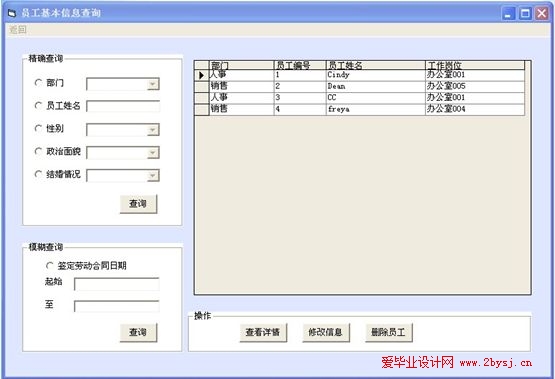Expand the 部门 dropdown list

[x=153, y=84]
